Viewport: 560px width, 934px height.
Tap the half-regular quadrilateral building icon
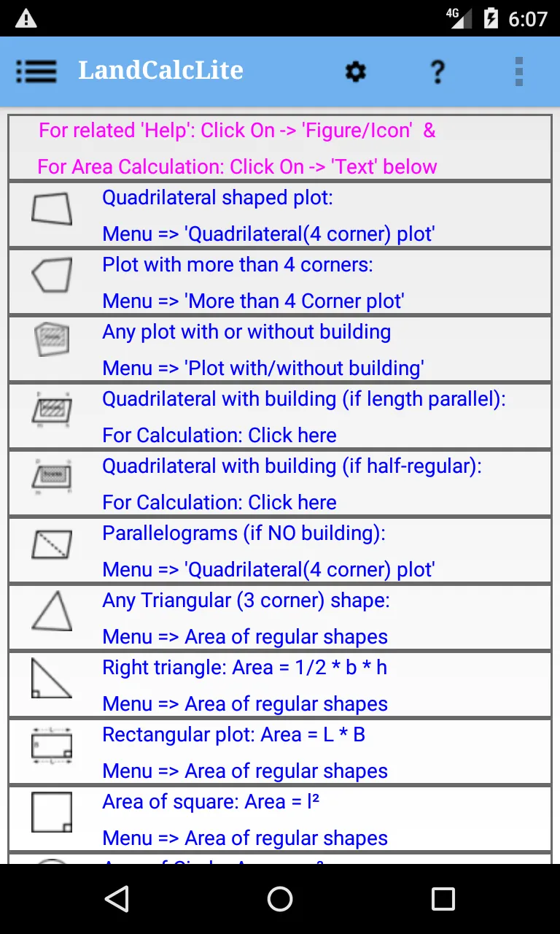(x=52, y=475)
